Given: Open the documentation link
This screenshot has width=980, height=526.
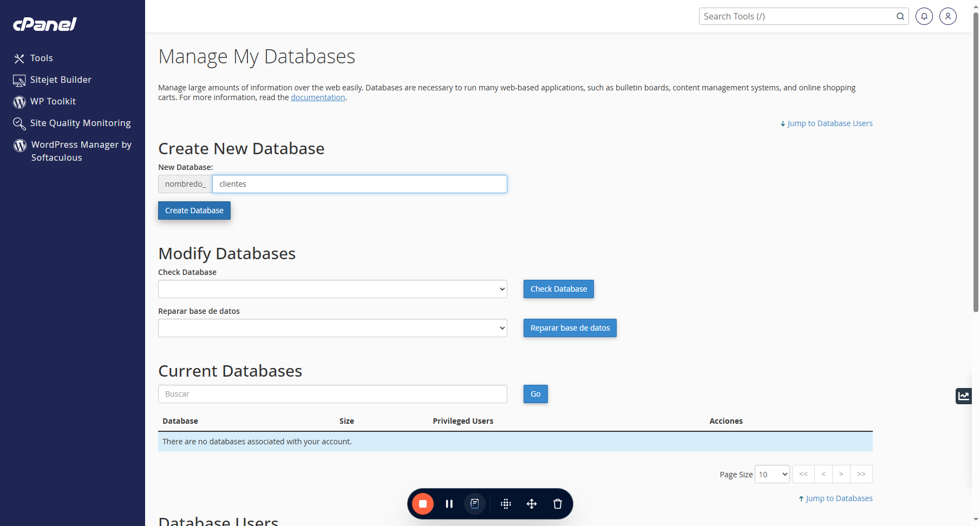Looking at the screenshot, I should [x=318, y=97].
